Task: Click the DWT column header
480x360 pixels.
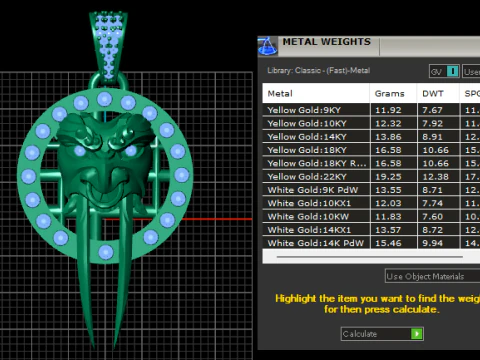Action: coord(438,93)
